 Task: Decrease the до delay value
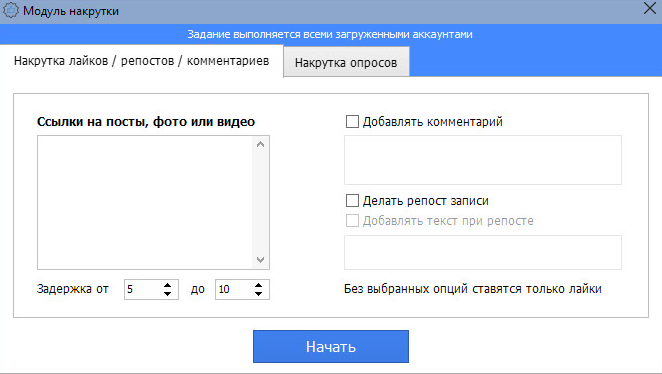258,294
